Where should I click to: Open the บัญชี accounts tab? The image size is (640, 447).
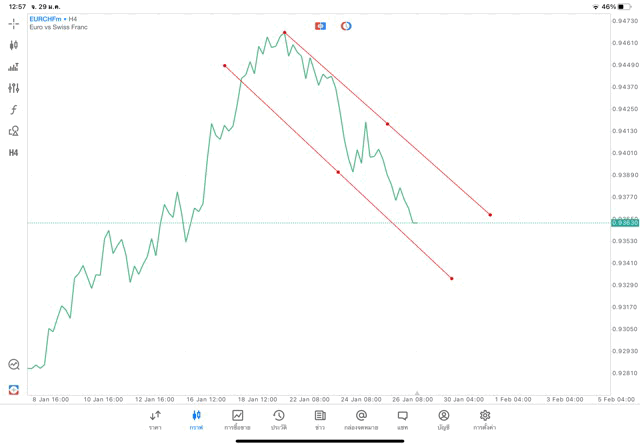click(x=443, y=419)
